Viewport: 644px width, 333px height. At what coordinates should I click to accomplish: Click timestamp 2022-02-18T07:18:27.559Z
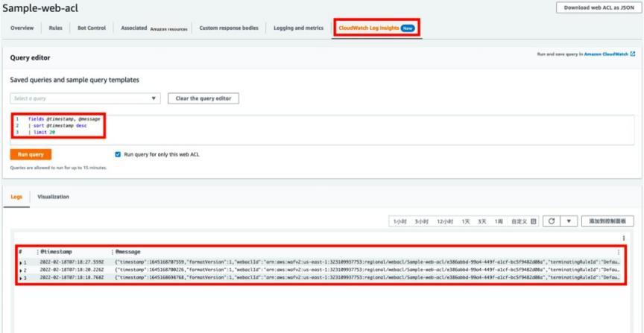click(72, 262)
